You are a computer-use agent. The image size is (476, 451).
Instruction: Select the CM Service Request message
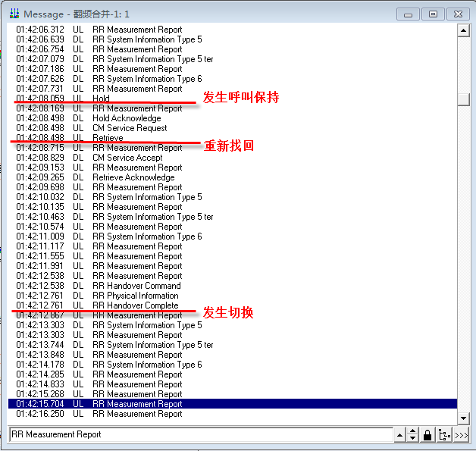(233, 128)
